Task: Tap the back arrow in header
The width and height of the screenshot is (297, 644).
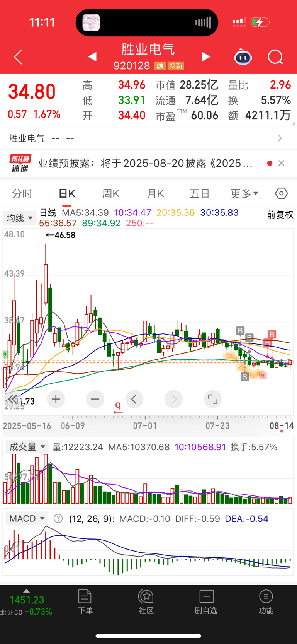Action: pyautogui.click(x=18, y=57)
